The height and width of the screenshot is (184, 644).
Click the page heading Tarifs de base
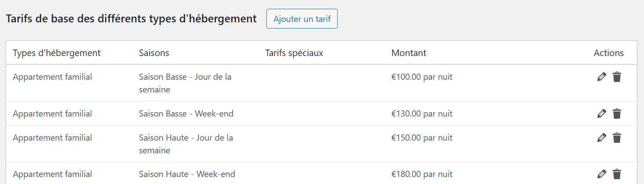[x=131, y=19]
